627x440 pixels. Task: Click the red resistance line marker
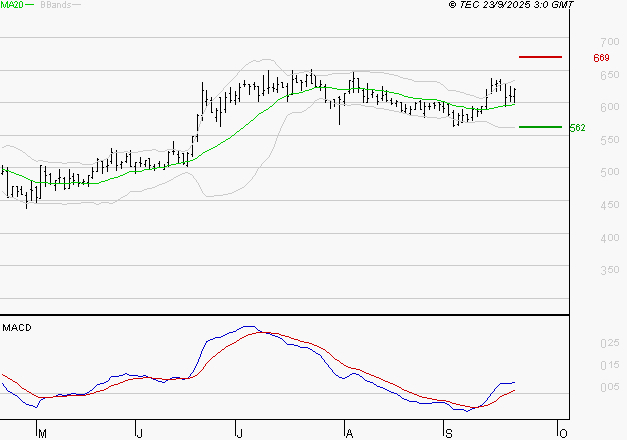click(x=540, y=57)
